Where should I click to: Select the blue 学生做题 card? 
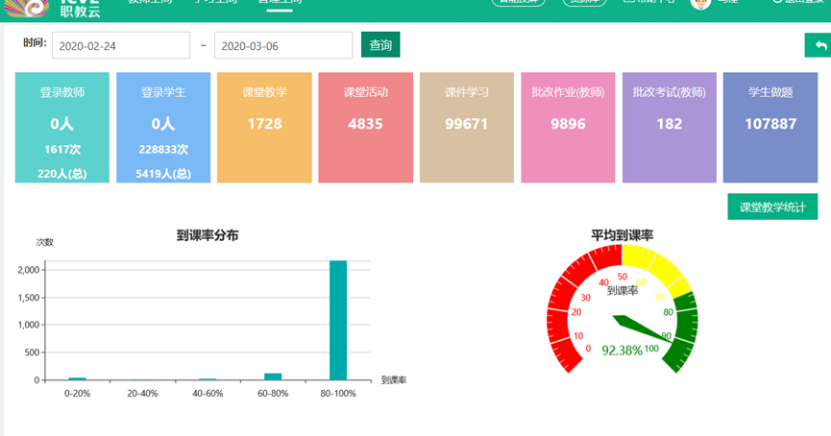pos(770,127)
